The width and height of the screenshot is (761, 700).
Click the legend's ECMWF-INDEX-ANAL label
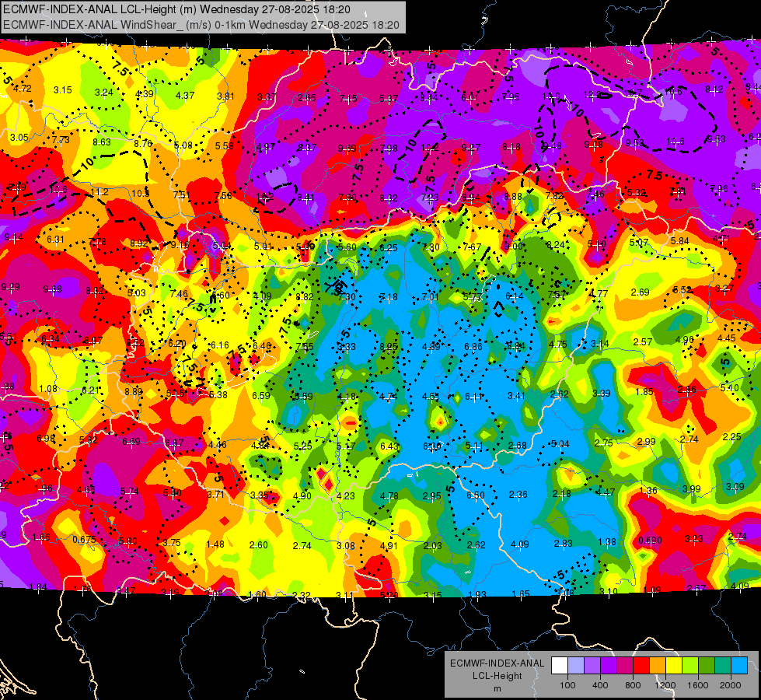tap(497, 663)
